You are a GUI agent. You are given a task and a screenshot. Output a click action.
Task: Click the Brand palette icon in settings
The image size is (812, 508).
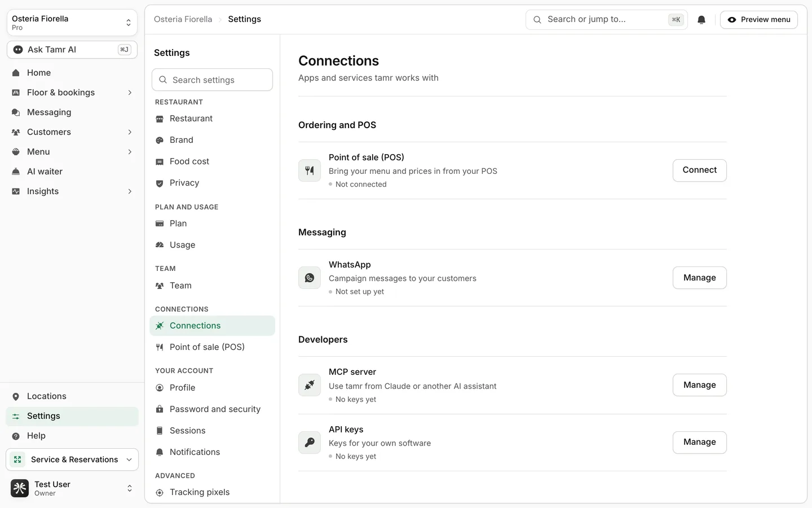160,140
